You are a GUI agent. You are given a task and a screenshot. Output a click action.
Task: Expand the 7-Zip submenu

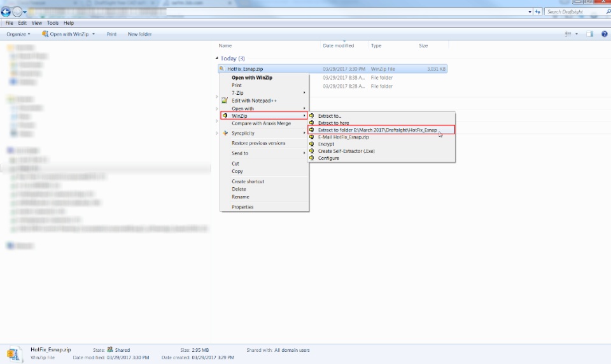pyautogui.click(x=265, y=93)
